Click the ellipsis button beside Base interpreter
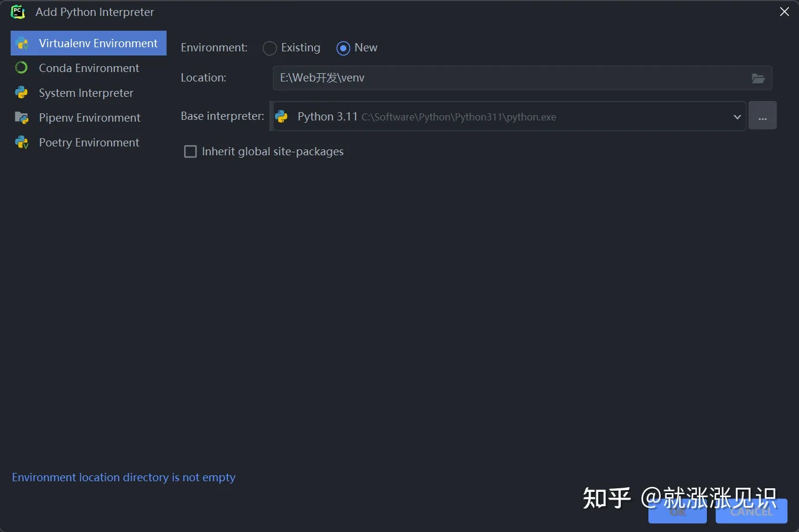 762,116
